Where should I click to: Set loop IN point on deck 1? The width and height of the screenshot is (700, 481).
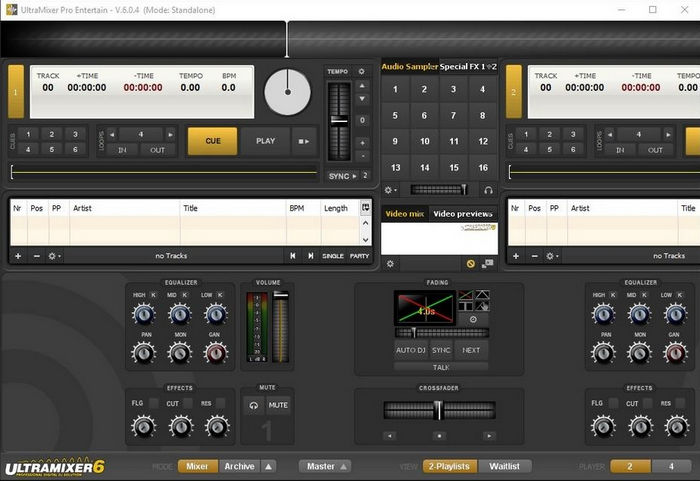pyautogui.click(x=122, y=150)
